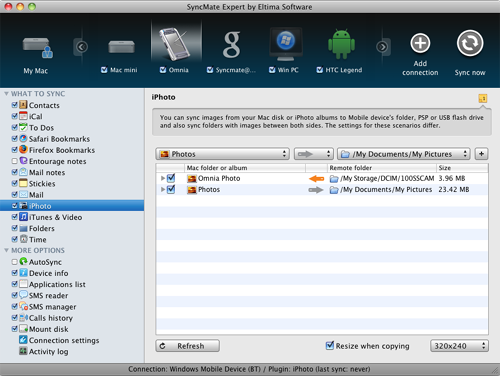Toggle the HTC Legend connection checkbox
Screen dimensions: 500x376
(x=319, y=70)
